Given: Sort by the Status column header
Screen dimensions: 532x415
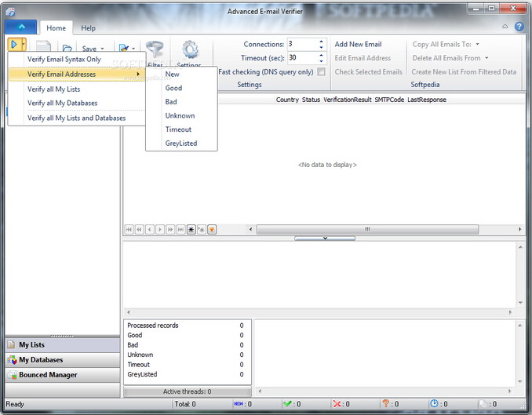Looking at the screenshot, I should click(311, 100).
